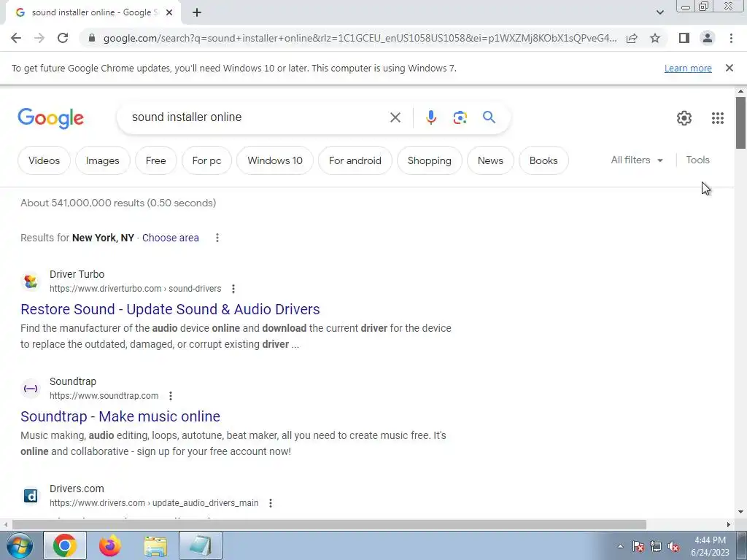Open the Google apps grid

point(718,117)
